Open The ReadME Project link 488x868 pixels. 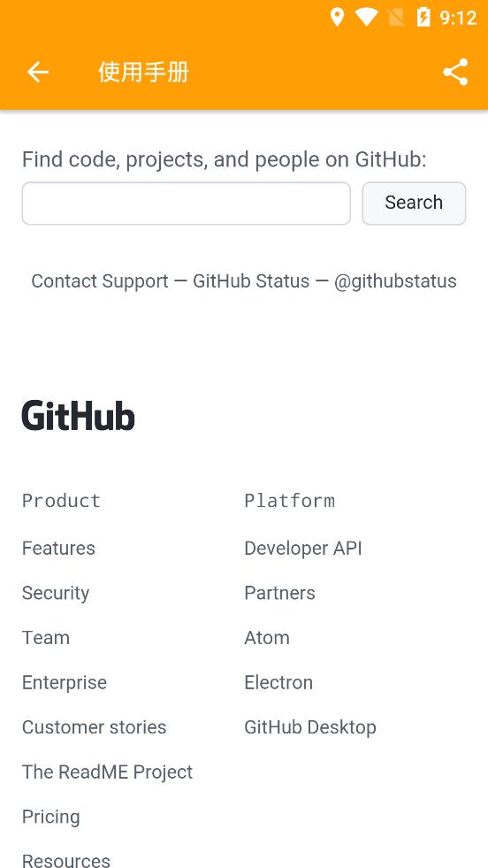pos(107,772)
